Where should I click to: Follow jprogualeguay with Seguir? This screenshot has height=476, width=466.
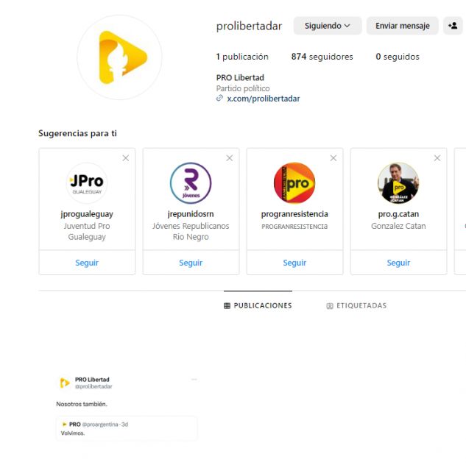tap(87, 263)
